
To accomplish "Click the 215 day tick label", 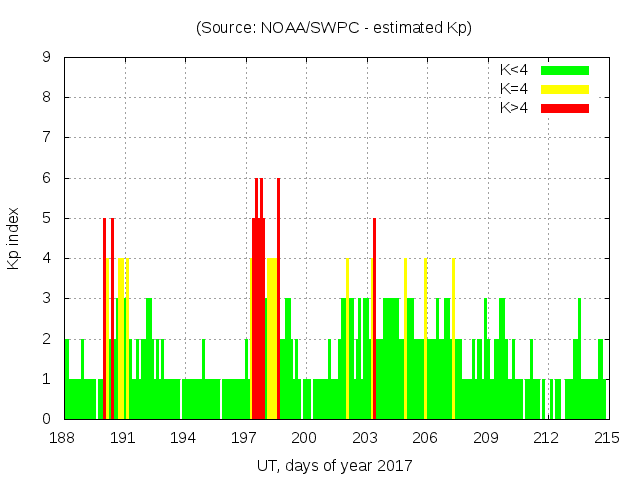I will click(x=606, y=438).
